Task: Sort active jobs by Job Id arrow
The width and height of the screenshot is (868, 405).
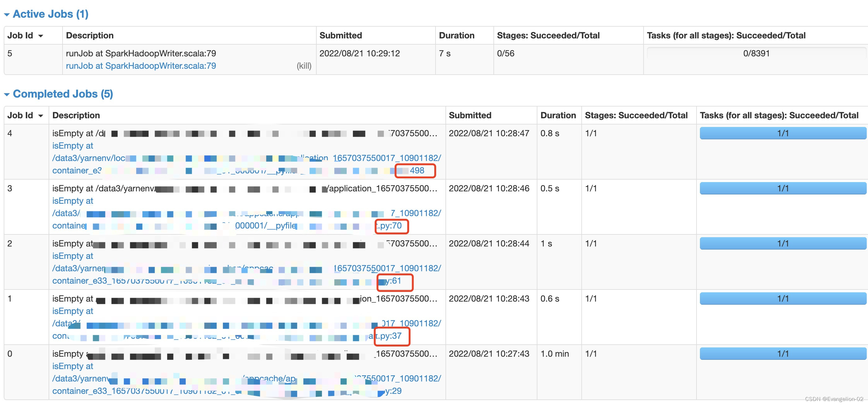Action: 41,36
